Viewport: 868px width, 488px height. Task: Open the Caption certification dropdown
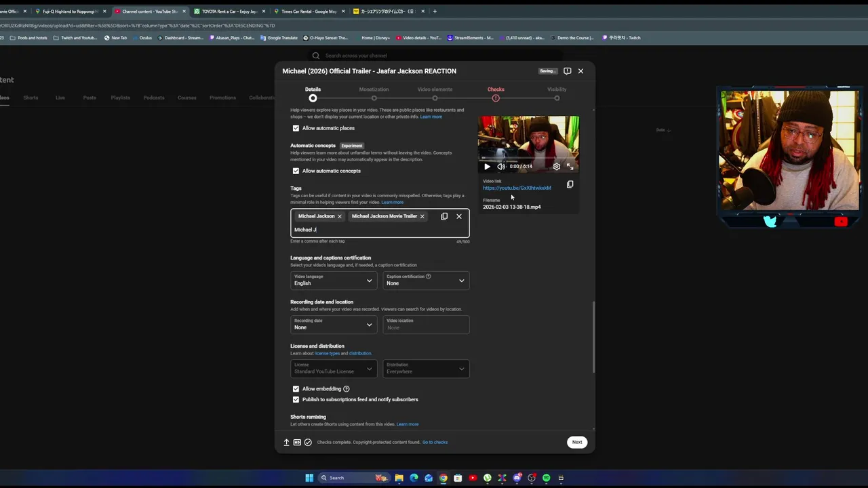click(x=425, y=280)
